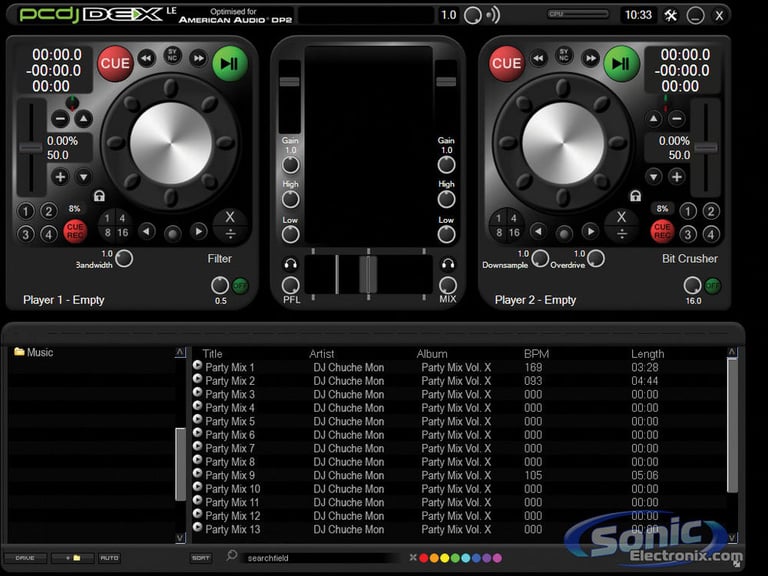Click Player 2 loop center dot button
Image resolution: width=768 pixels, height=576 pixels.
564,234
